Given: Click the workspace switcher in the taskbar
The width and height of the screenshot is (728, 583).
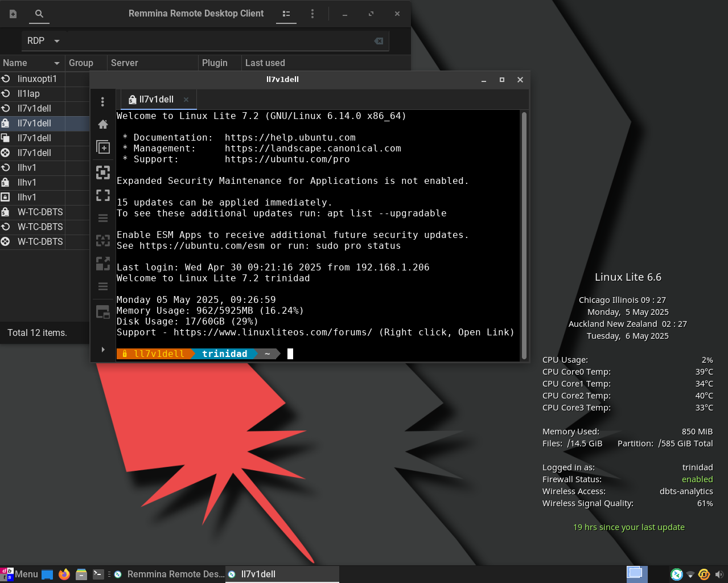Looking at the screenshot, I should click(x=637, y=574).
